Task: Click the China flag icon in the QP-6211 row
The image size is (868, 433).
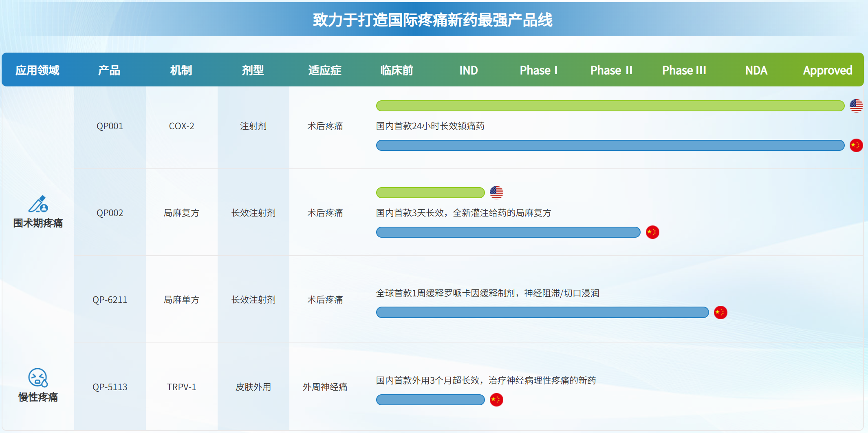Action: tap(720, 313)
